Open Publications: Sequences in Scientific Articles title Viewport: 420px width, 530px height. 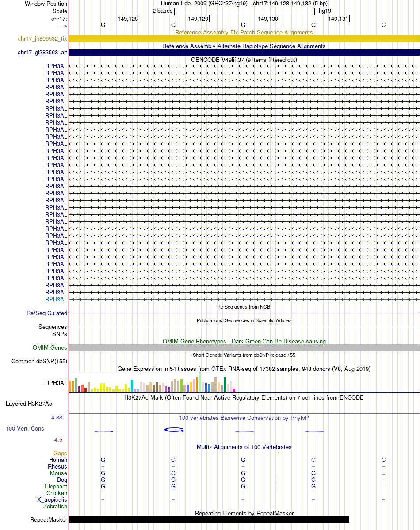point(244,320)
